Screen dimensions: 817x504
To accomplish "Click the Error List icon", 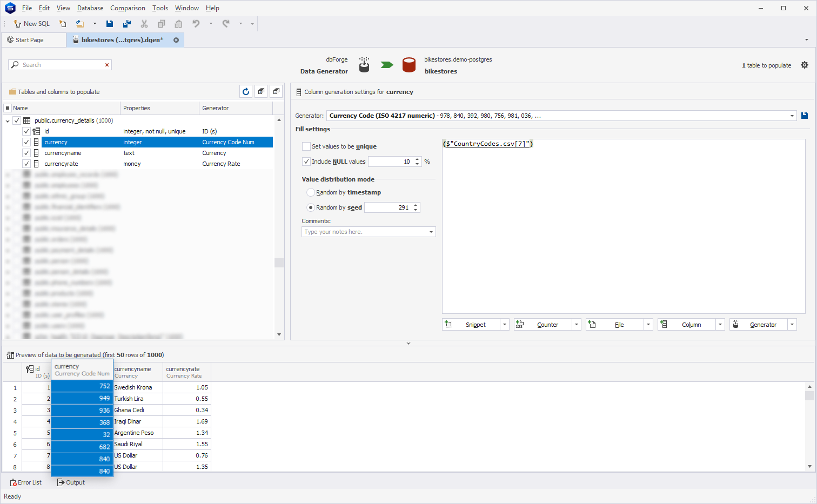I will click(x=13, y=482).
